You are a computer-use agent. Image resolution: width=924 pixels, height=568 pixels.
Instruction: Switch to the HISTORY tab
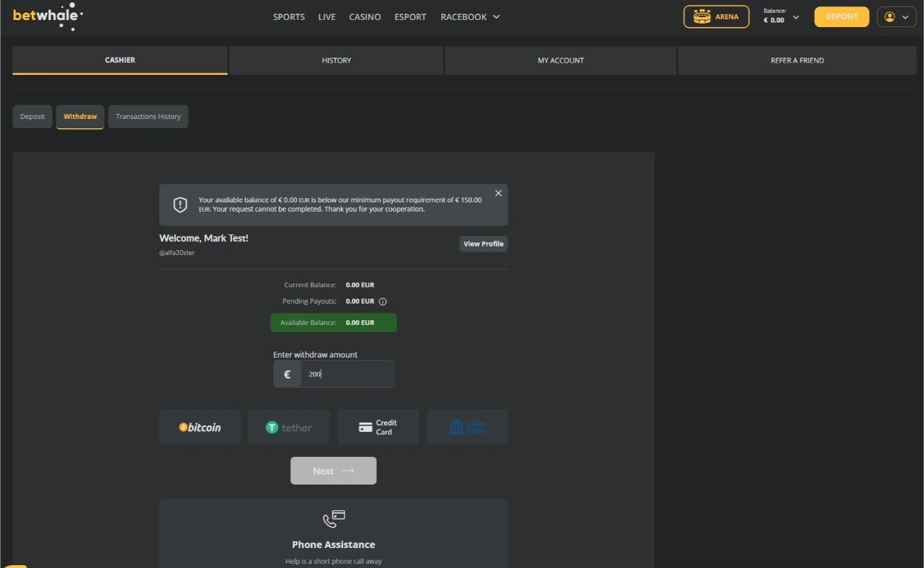coord(336,60)
